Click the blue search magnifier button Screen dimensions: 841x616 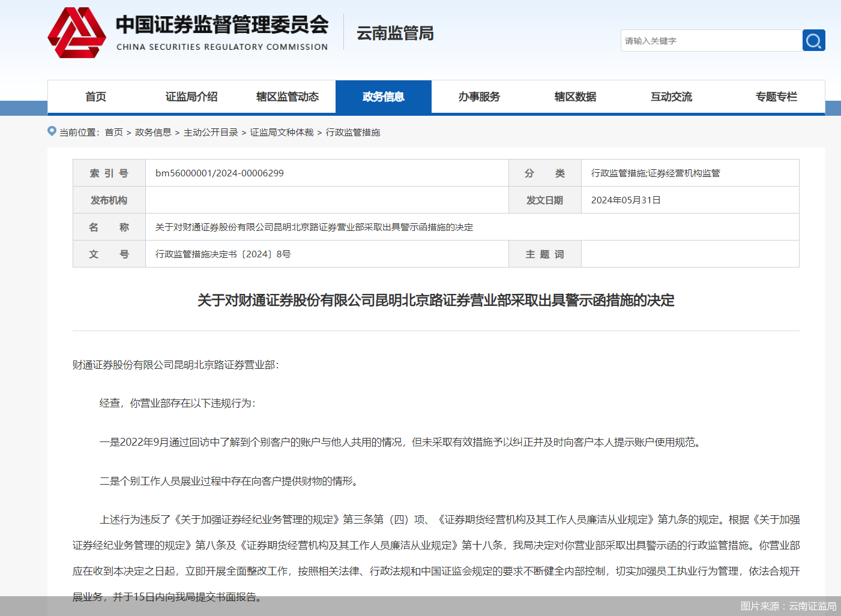[x=813, y=40]
